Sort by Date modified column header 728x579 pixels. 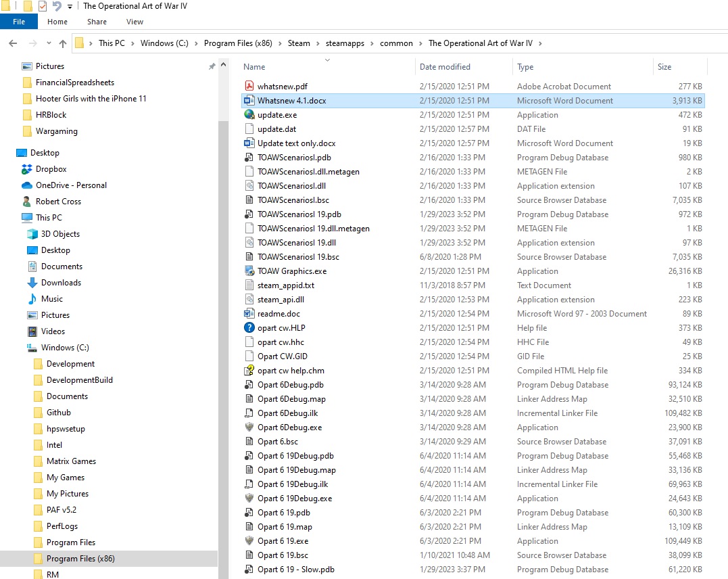click(464, 66)
